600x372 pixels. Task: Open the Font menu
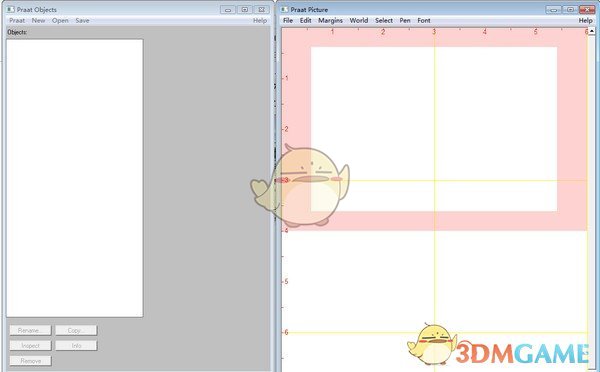click(424, 21)
